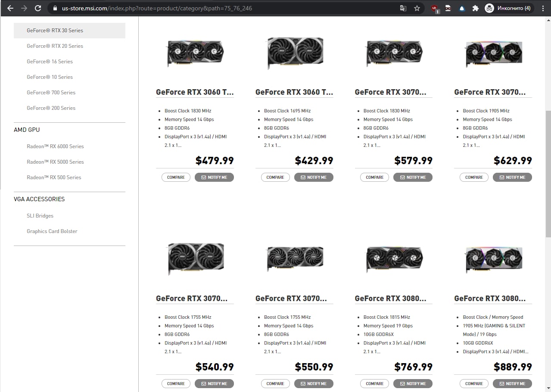Open GeForce 10 Series category

point(50,77)
